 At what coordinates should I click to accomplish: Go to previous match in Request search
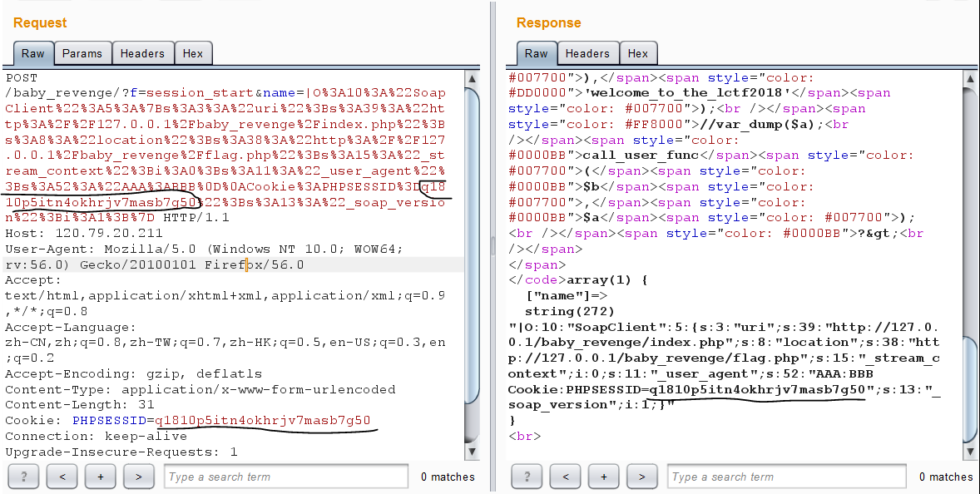(x=62, y=477)
